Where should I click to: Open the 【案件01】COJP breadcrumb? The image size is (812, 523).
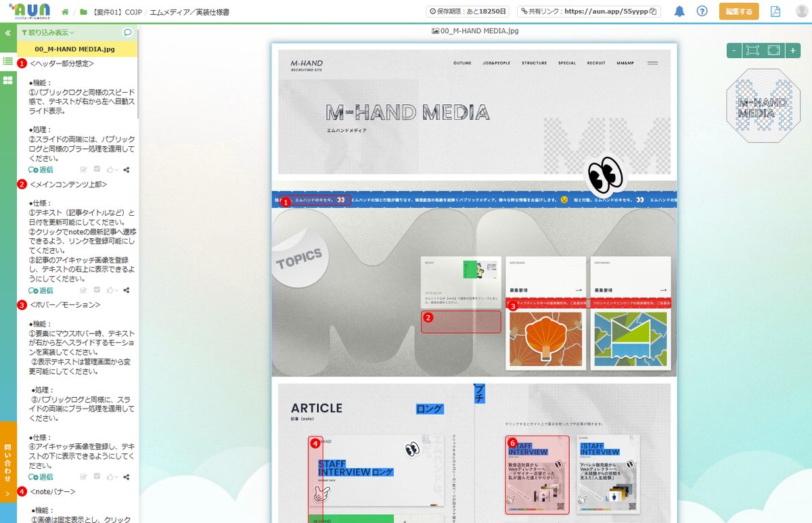coord(116,12)
